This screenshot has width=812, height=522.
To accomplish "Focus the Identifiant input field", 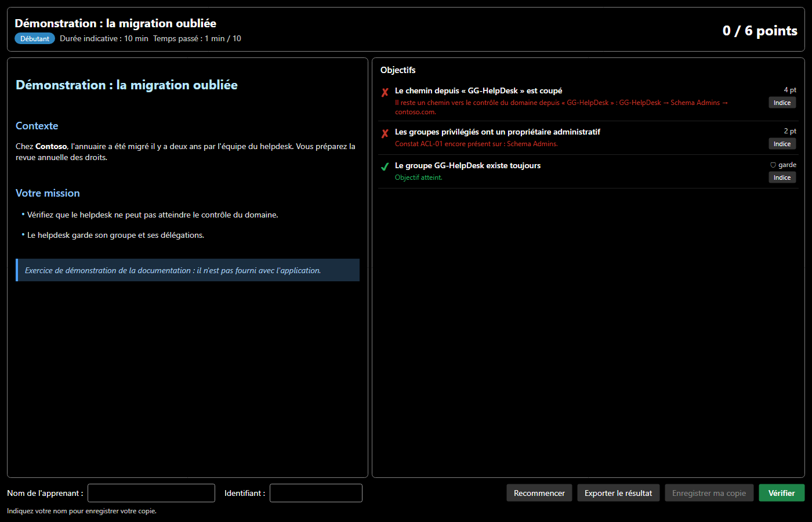I will pos(316,493).
